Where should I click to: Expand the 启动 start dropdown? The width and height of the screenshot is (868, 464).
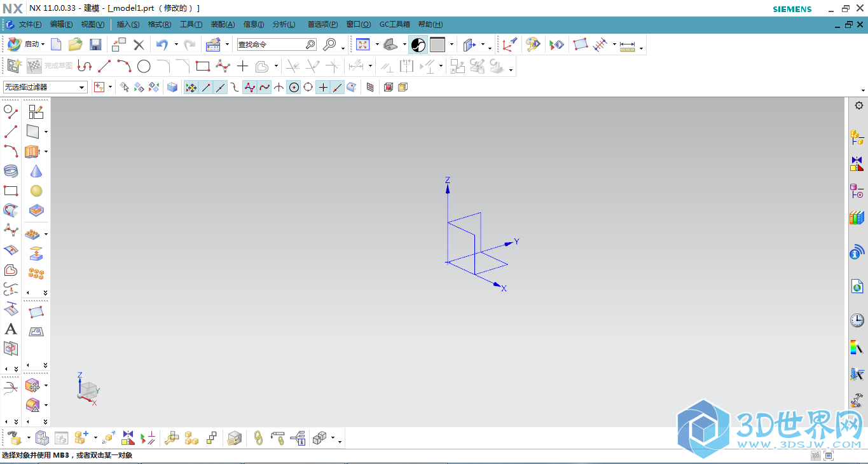click(43, 44)
